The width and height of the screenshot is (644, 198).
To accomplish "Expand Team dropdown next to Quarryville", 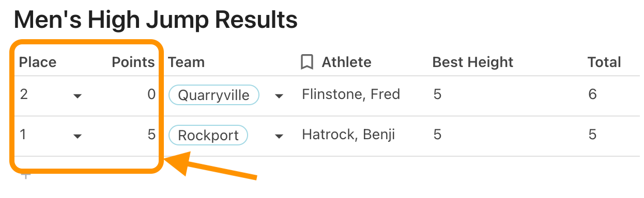I will pos(279,96).
